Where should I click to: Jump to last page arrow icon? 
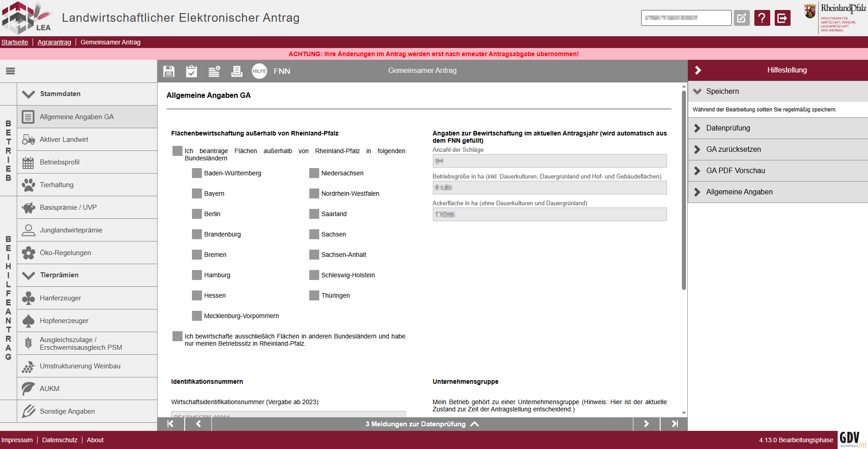(674, 424)
